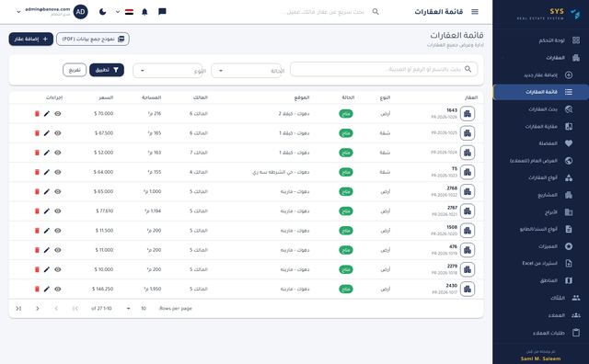Image resolution: width=589 pixels, height=364 pixels.
Task: Jump to the last page of results
Action: pos(18,309)
